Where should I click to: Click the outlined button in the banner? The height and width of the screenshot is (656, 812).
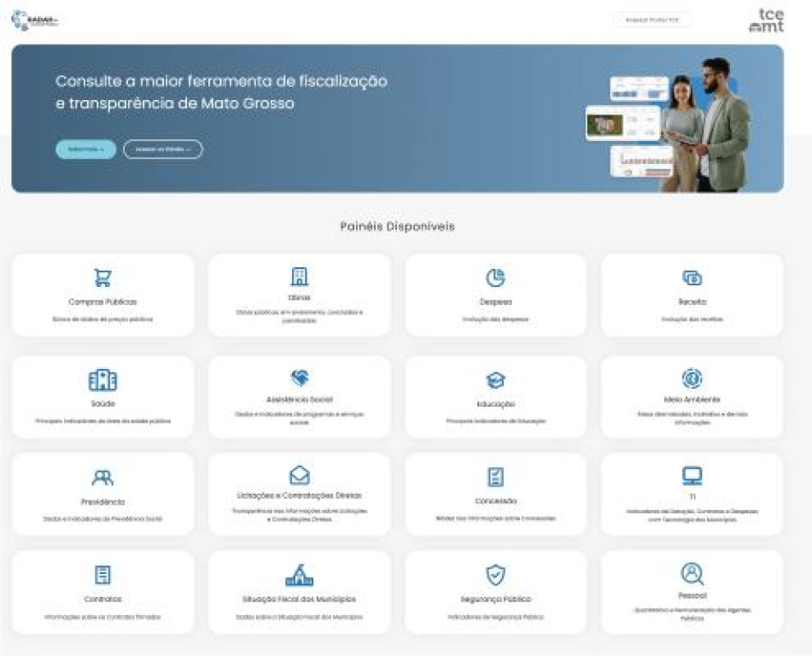coord(162,149)
